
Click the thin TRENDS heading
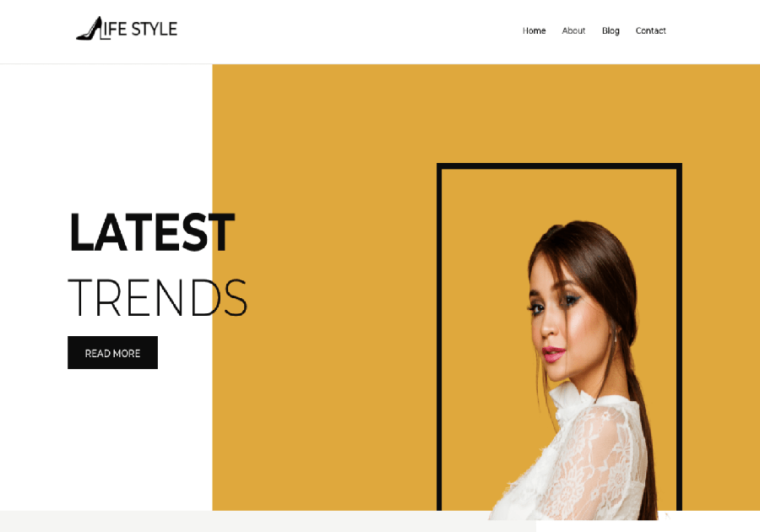[x=158, y=297]
